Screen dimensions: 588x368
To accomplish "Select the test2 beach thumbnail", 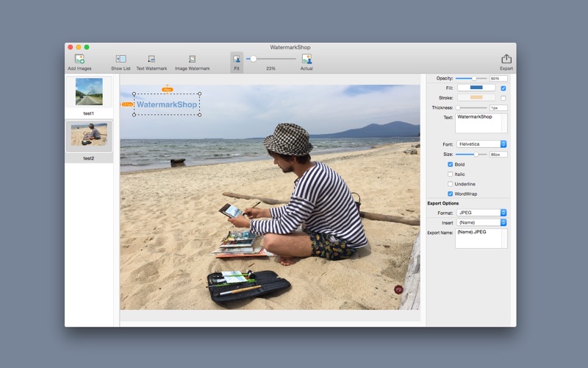I will [89, 135].
